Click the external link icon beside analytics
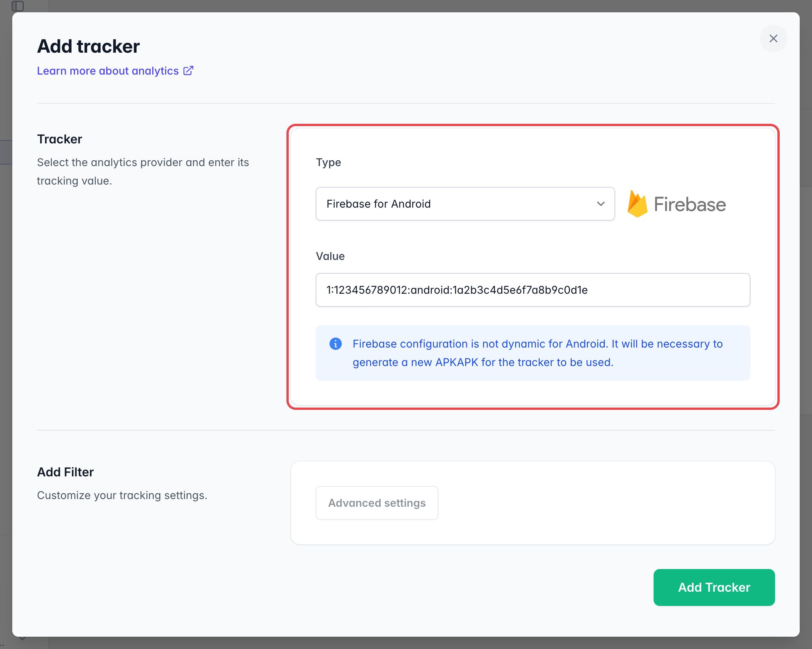 [x=188, y=71]
